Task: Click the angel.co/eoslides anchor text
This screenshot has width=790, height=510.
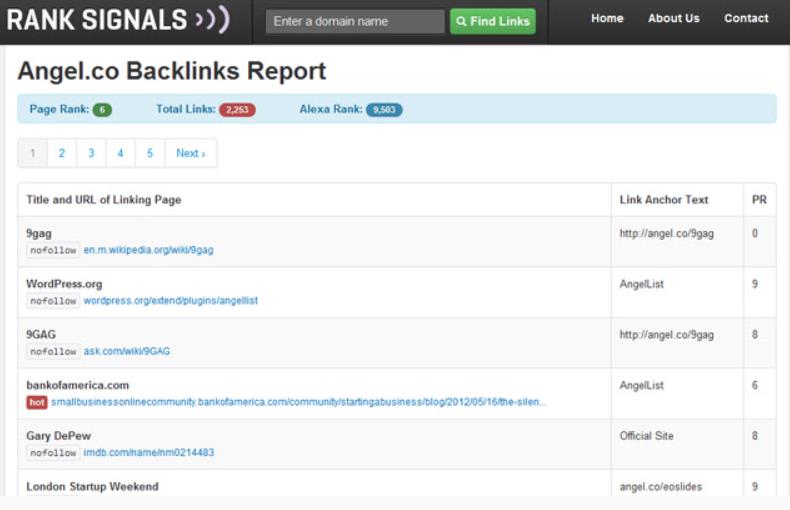Action: click(x=661, y=487)
